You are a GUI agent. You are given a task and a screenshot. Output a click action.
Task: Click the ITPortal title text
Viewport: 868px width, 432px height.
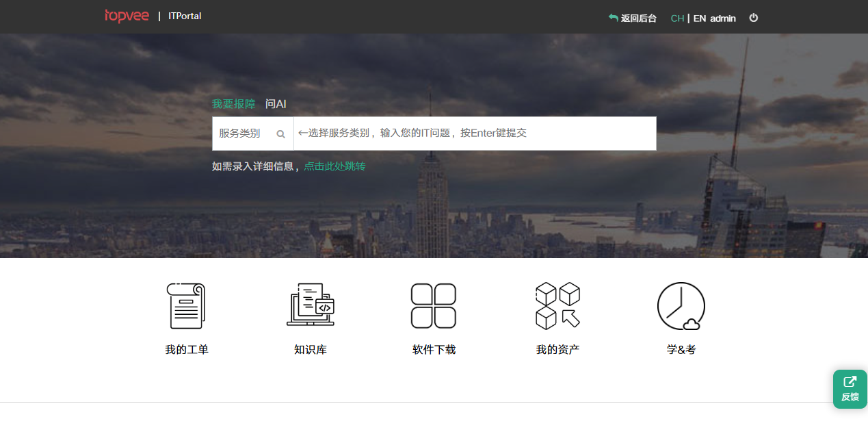click(185, 16)
